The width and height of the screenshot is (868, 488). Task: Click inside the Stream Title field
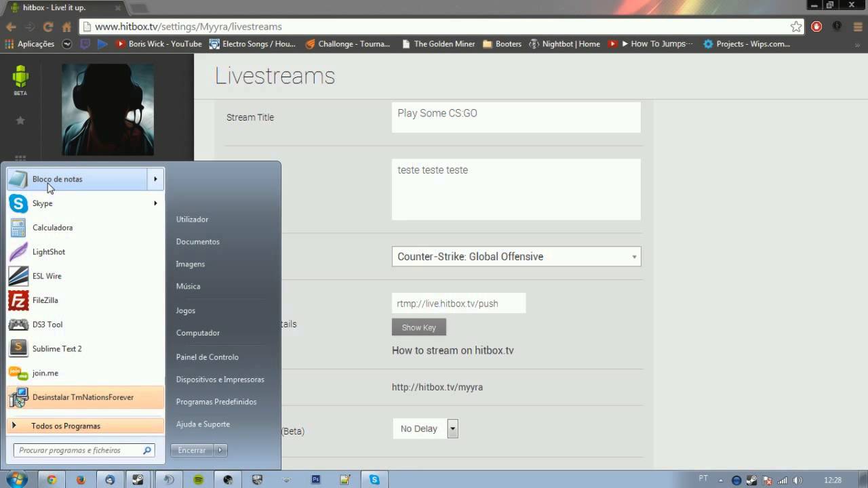pyautogui.click(x=516, y=117)
